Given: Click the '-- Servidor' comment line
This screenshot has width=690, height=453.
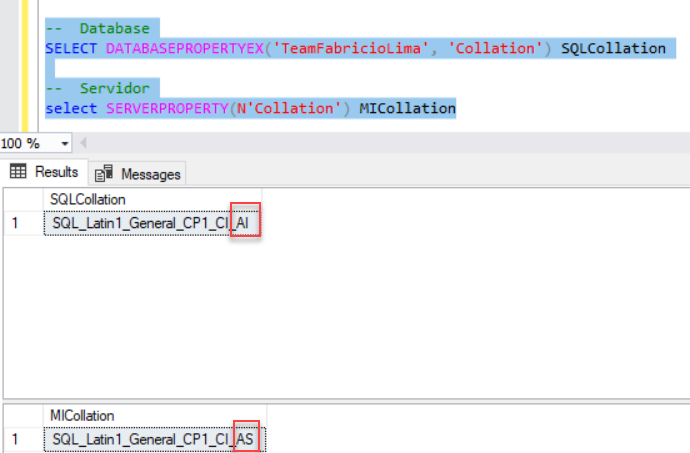Looking at the screenshot, I should coord(98,88).
